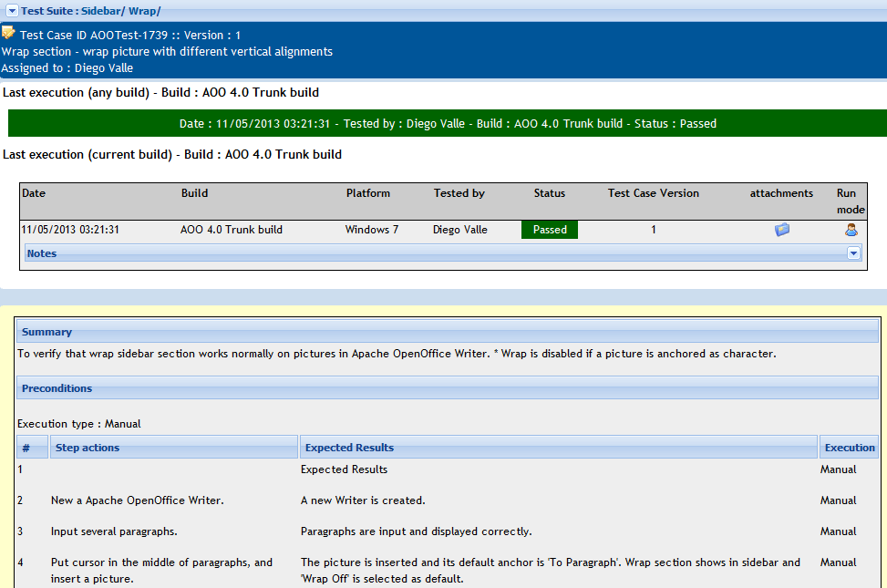
Task: Click the Windows 7 platform cell
Action: (372, 230)
